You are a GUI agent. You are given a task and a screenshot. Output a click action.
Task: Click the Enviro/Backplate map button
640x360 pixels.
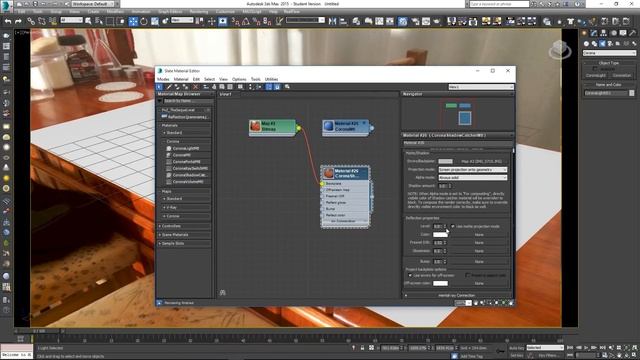click(481, 161)
